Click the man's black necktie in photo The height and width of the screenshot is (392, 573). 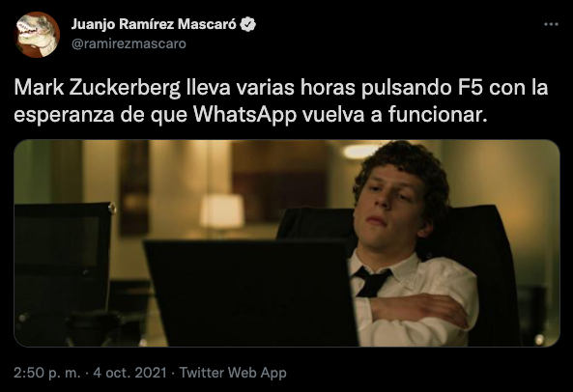tap(373, 281)
